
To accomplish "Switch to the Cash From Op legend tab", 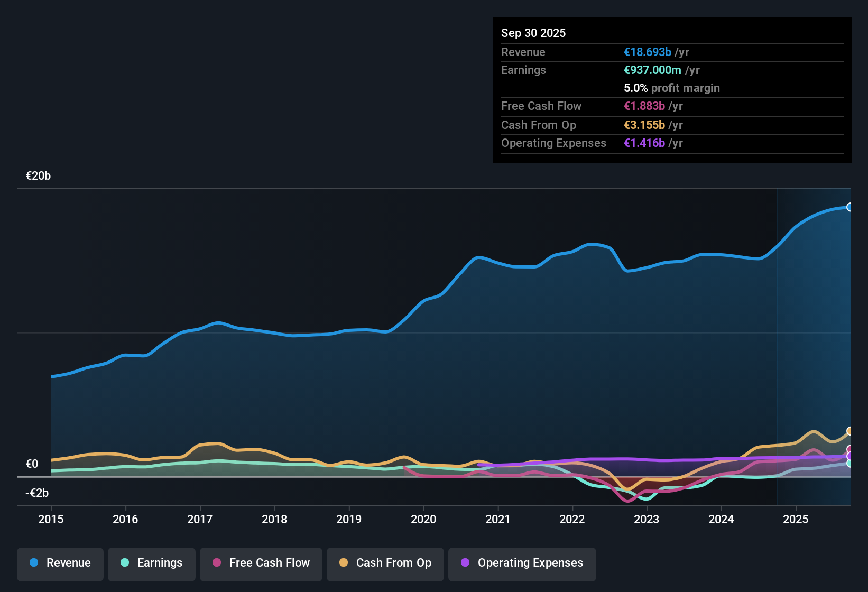I will pyautogui.click(x=385, y=563).
